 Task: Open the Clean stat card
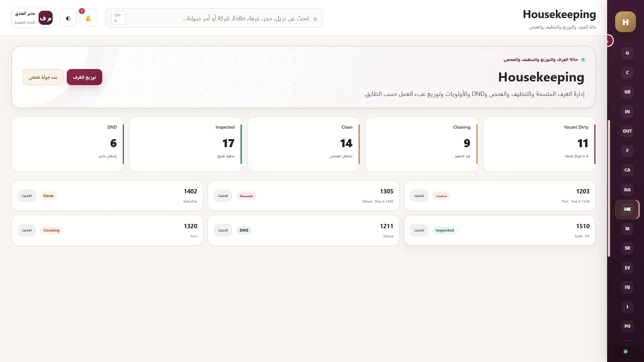pyautogui.click(x=303, y=144)
